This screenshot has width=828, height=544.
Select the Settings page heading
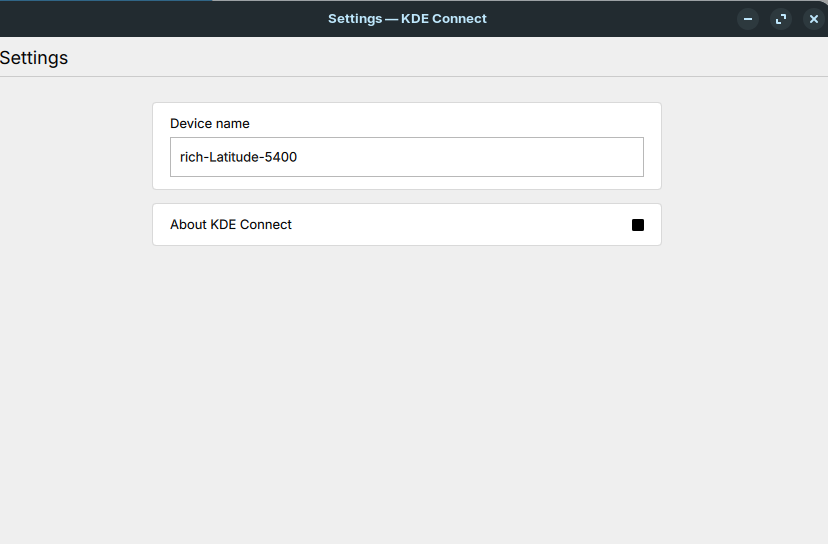click(x=34, y=58)
